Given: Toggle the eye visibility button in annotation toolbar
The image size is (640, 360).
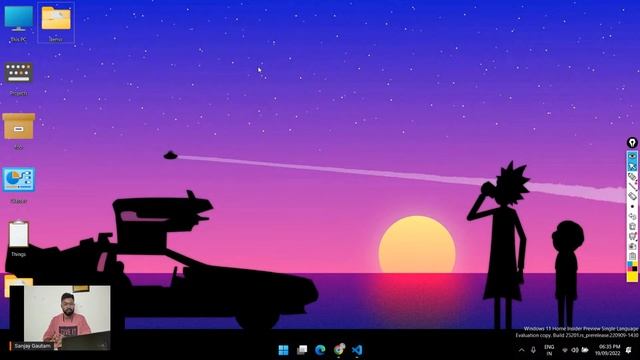Looking at the screenshot, I should pyautogui.click(x=632, y=156).
